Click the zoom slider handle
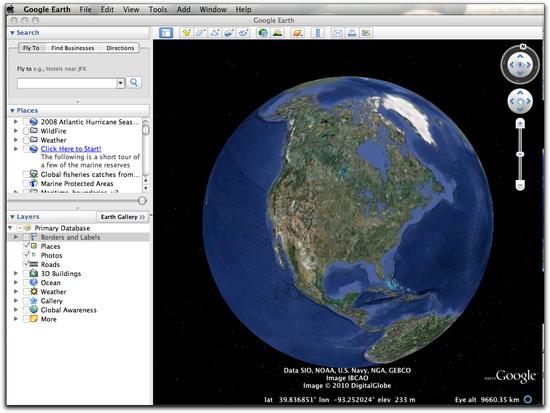This screenshot has height=413, width=550. point(520,154)
